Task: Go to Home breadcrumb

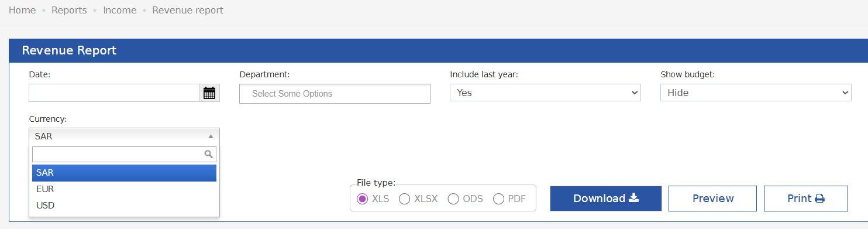Action: 22,10
